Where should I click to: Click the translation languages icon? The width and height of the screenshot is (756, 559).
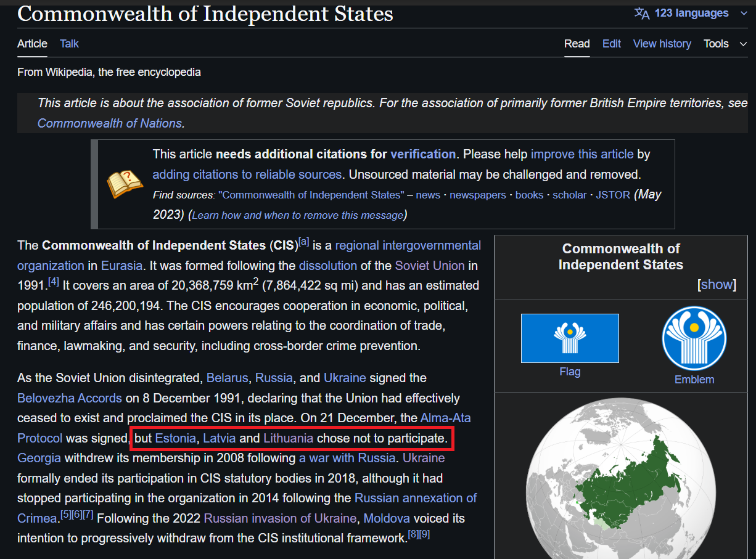[x=642, y=14]
